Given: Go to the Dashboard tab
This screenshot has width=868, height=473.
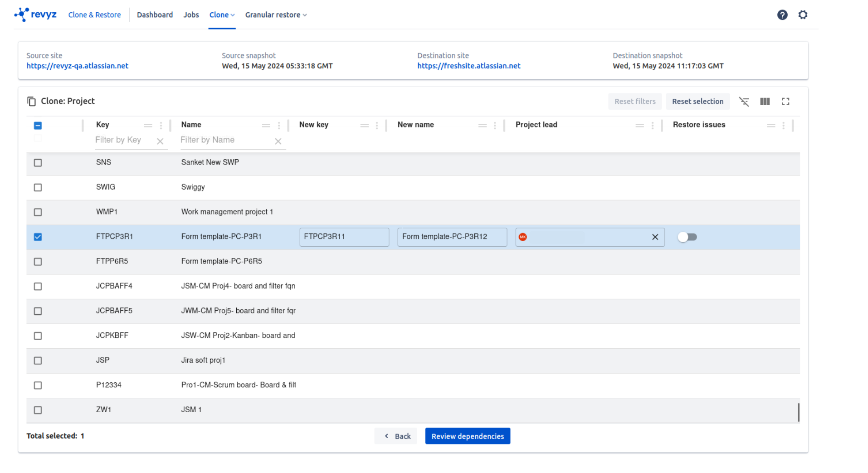Looking at the screenshot, I should tap(155, 15).
